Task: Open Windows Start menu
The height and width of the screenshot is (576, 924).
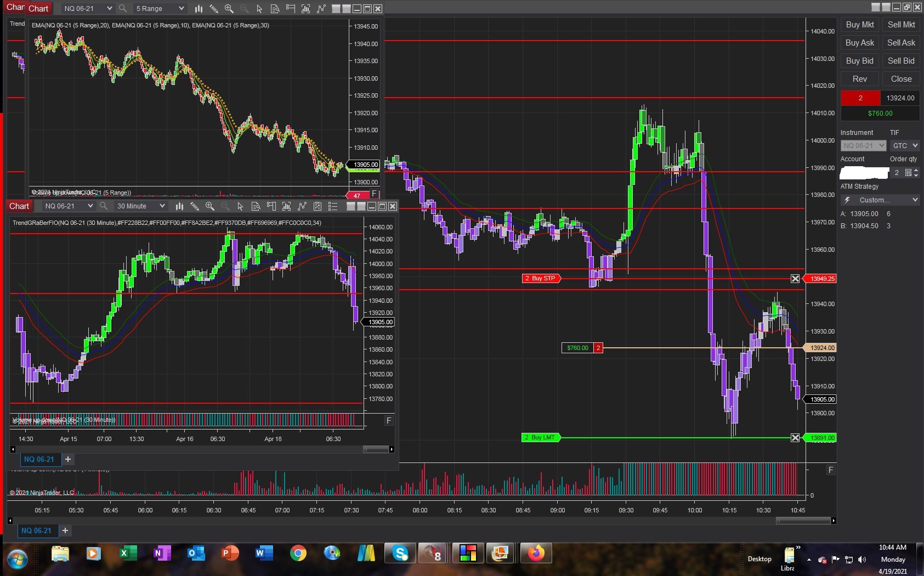Action: (x=18, y=559)
